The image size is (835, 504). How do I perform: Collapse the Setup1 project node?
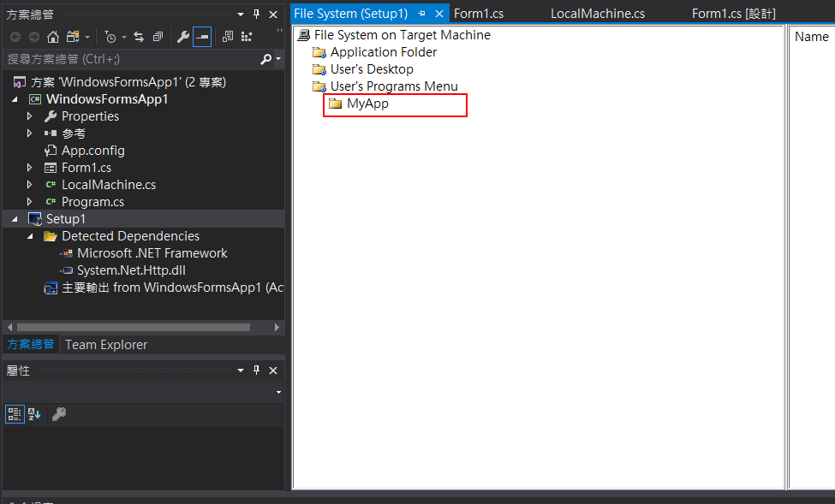click(x=14, y=218)
